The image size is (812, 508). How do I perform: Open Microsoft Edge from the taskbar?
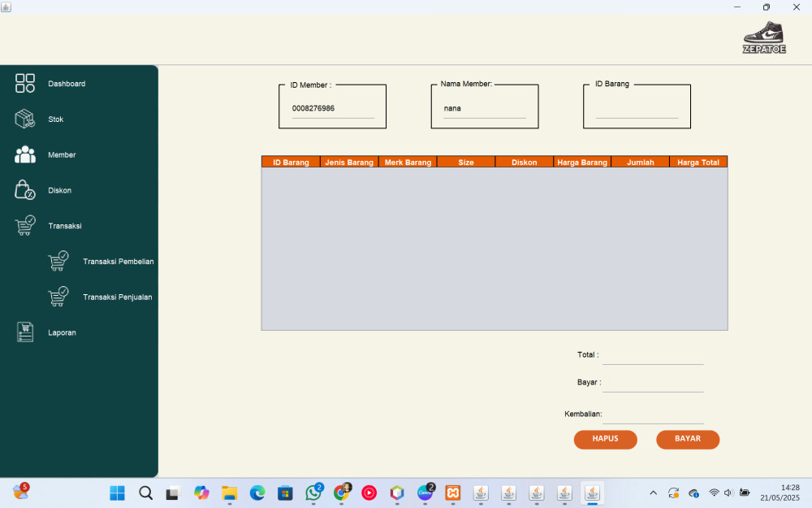tap(257, 493)
